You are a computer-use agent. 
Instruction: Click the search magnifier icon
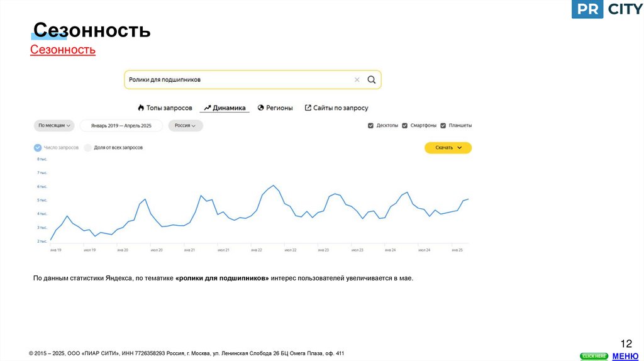pyautogui.click(x=372, y=80)
